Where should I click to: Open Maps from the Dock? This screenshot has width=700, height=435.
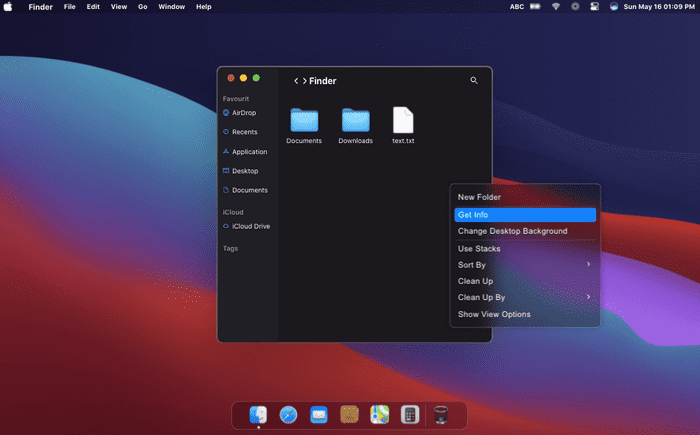pos(379,415)
